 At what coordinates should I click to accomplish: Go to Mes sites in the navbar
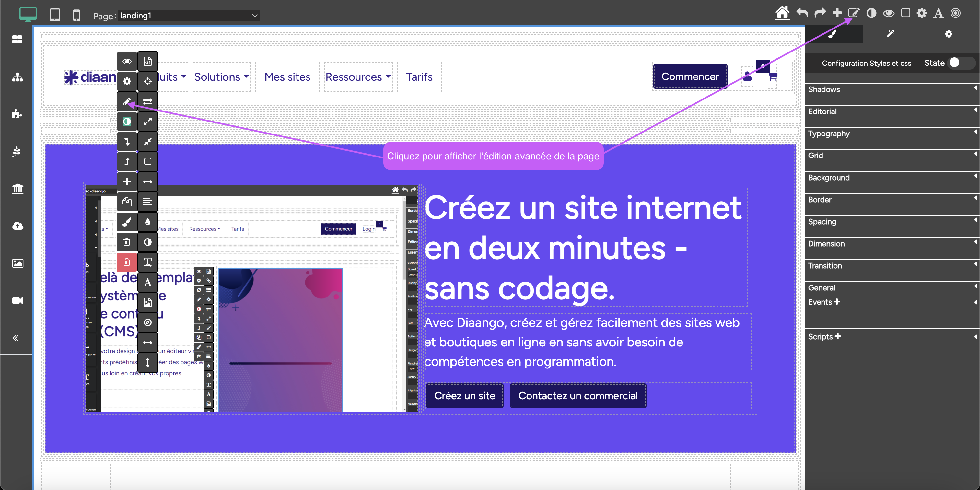[x=287, y=77]
